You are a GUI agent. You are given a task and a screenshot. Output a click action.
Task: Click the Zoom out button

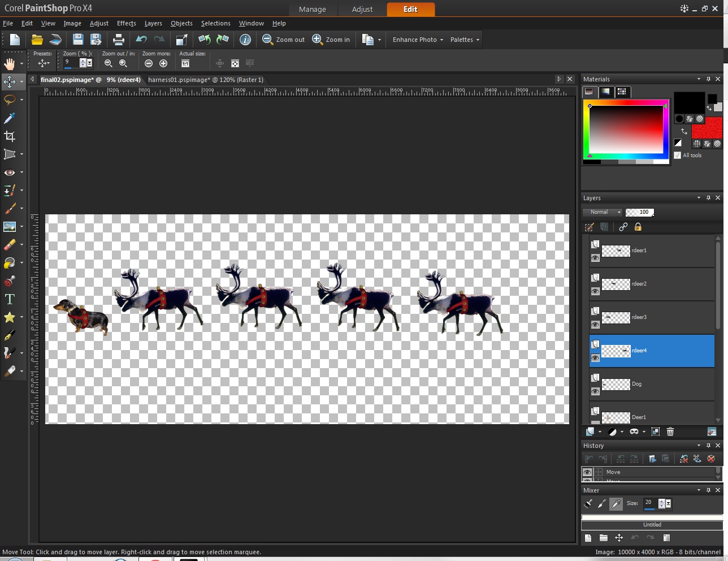tap(283, 40)
